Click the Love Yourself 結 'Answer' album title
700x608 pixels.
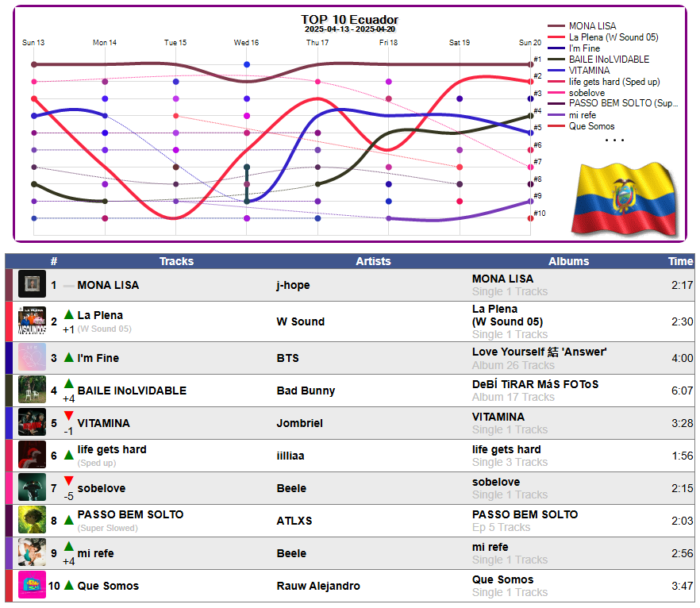tap(540, 352)
